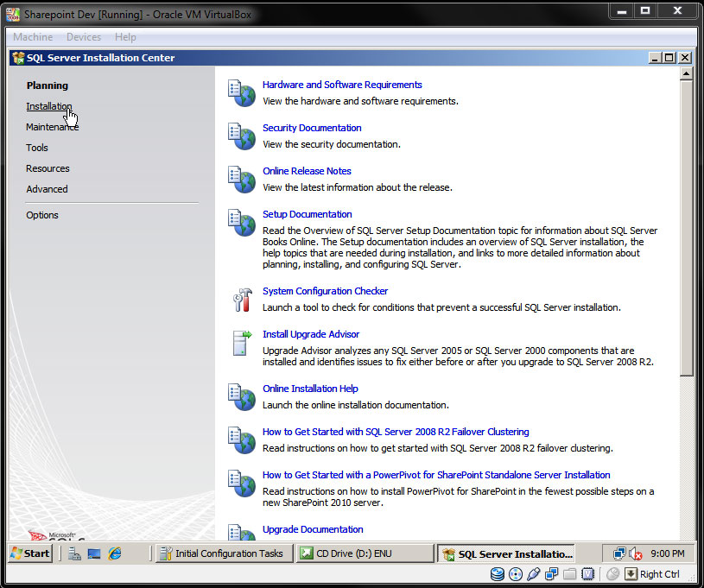Launch the System Configuration Checker link
Screen dimensions: 704x588
tap(325, 291)
